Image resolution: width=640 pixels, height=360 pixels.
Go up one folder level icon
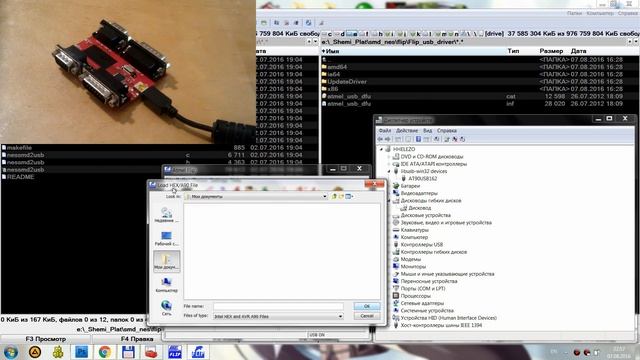click(x=334, y=197)
